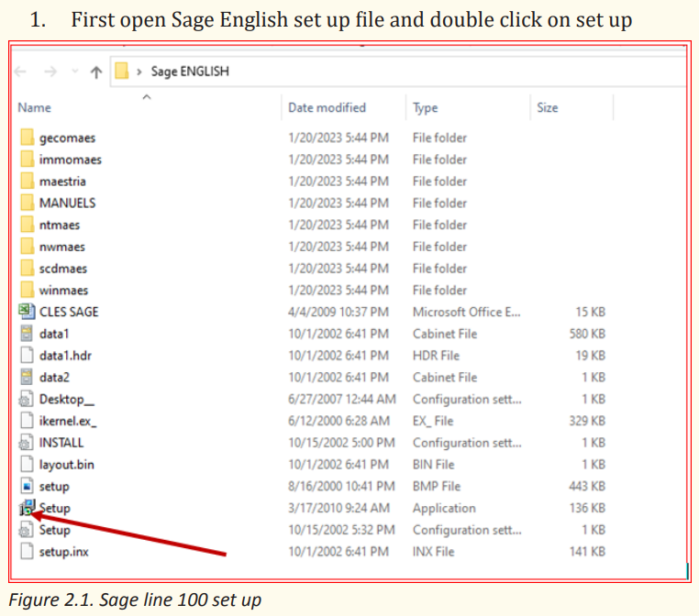Click the data2 cabinet file icon
This screenshot has width=699, height=616.
(x=27, y=377)
